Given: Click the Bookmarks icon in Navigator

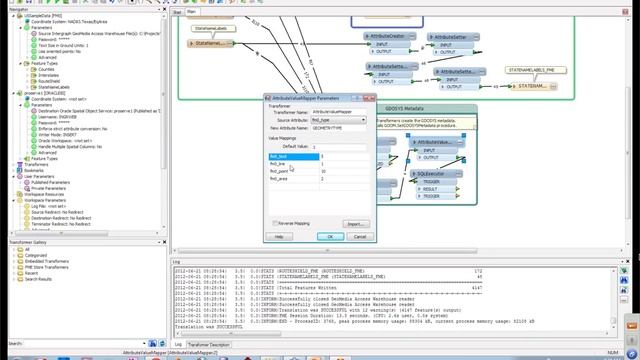Looking at the screenshot, I should 20,171.
